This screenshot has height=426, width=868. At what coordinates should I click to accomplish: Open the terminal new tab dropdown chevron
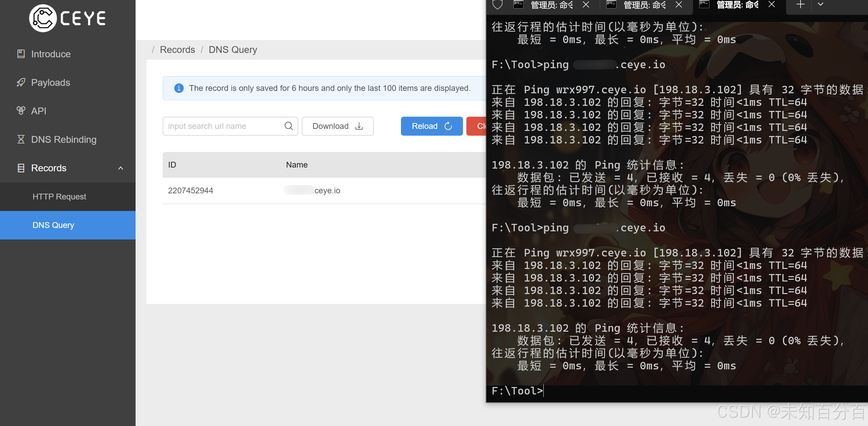click(821, 5)
